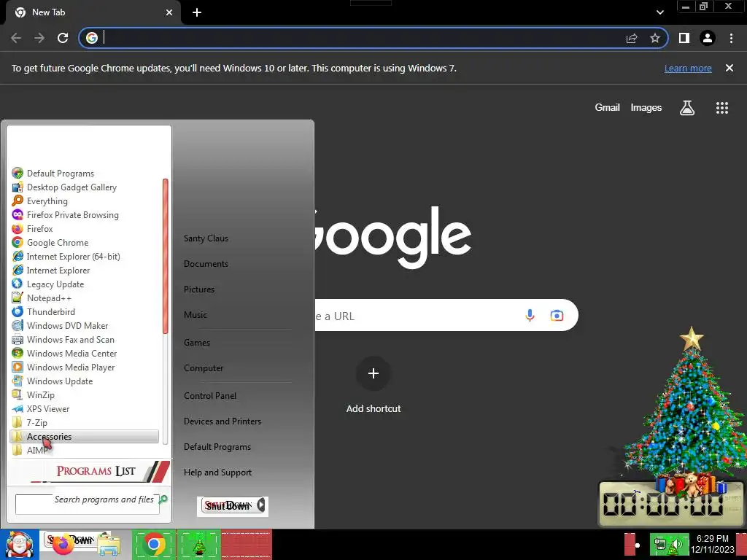Open Santy Claus user folder
Screen dimensions: 747x560
point(206,238)
